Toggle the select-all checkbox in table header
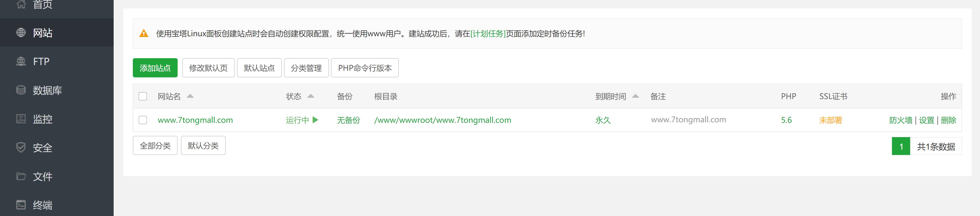Image resolution: width=980 pixels, height=216 pixels. [143, 97]
